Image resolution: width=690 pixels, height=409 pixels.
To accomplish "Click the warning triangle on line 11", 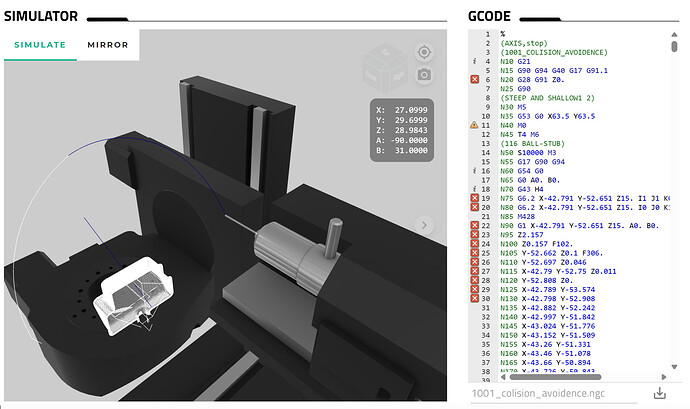I will (474, 124).
